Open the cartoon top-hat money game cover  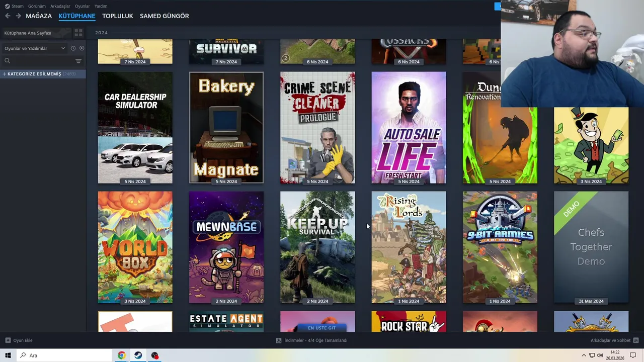point(591,145)
